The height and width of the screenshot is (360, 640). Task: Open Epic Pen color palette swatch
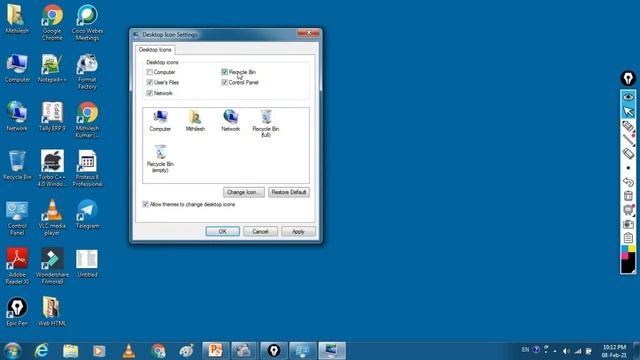pyautogui.click(x=628, y=259)
